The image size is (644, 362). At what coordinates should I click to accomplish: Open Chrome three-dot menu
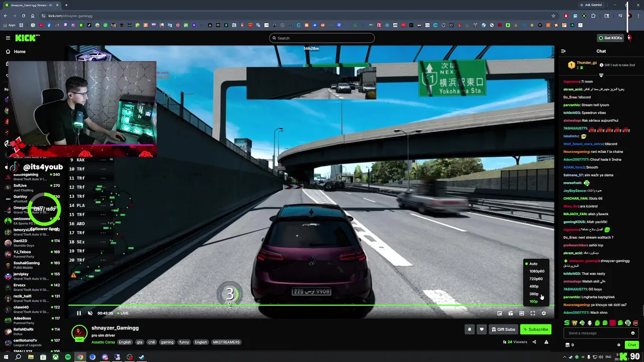pos(638,16)
